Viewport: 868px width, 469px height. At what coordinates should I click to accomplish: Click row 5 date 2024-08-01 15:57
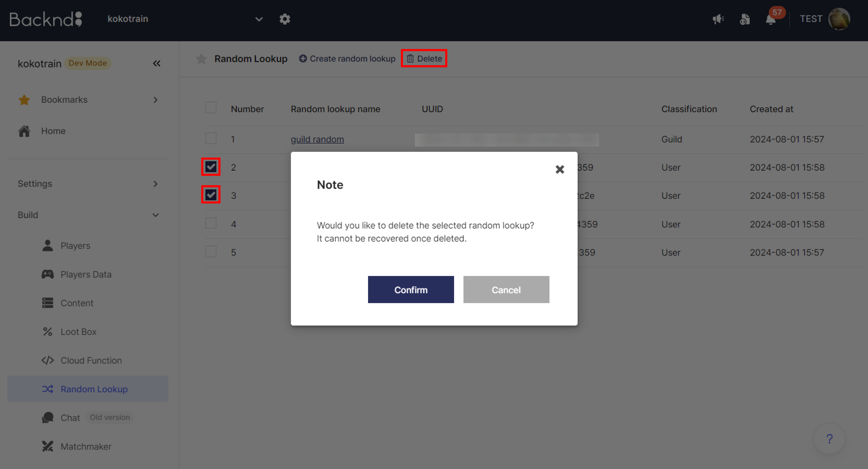[x=787, y=252]
